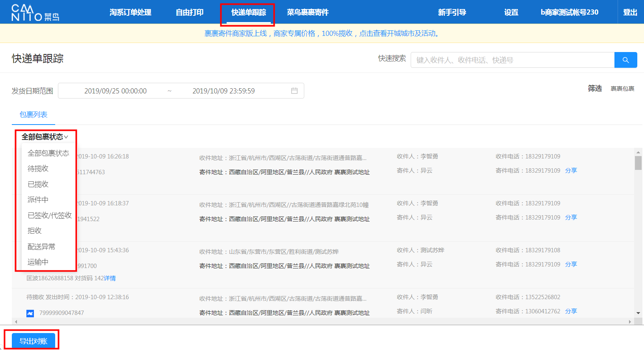This screenshot has height=350, width=644.
Task: Click courier icon beside tracking number 79999909047847
Action: 30,313
